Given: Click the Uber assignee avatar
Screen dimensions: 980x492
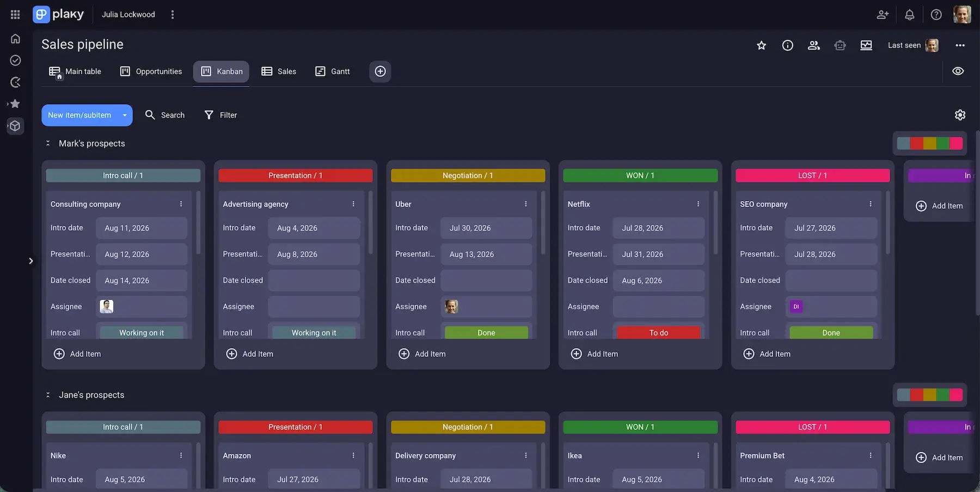Looking at the screenshot, I should tap(451, 307).
